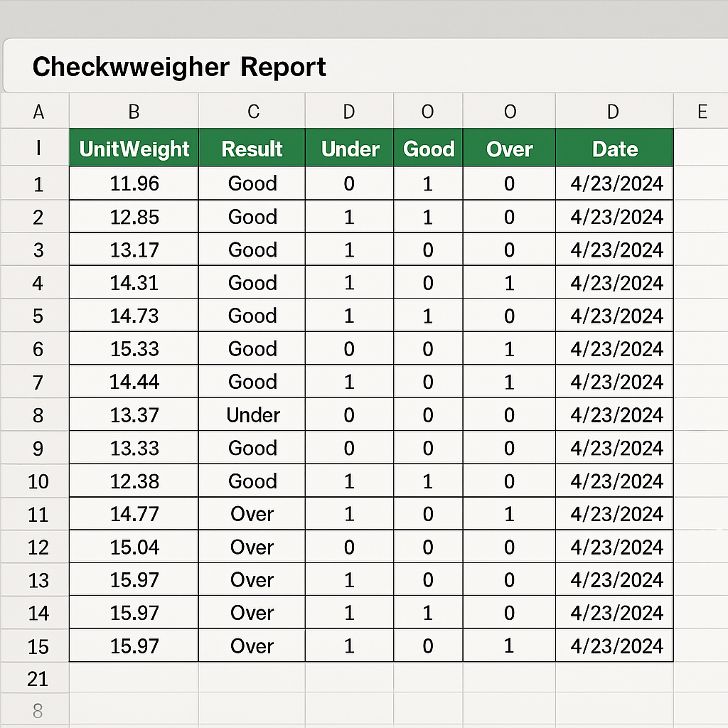Image resolution: width=728 pixels, height=728 pixels.
Task: Select the 15.97 cell in row 13
Action: pos(134,580)
